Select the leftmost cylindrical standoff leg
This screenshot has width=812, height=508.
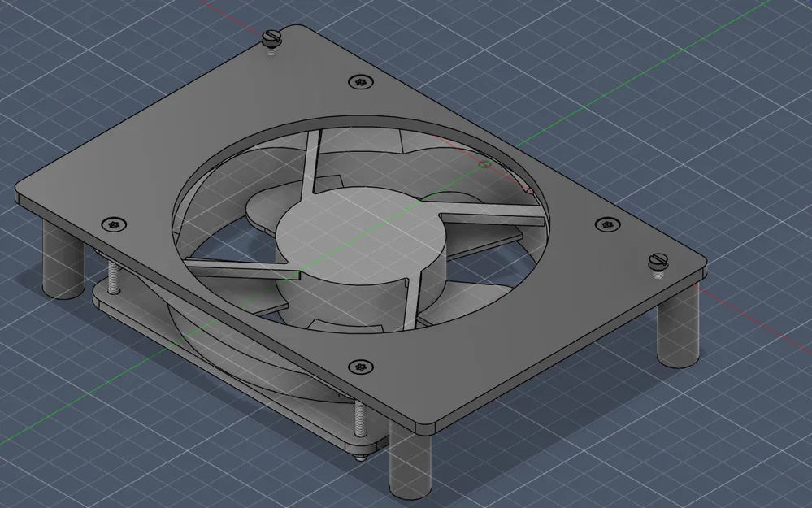[63, 259]
